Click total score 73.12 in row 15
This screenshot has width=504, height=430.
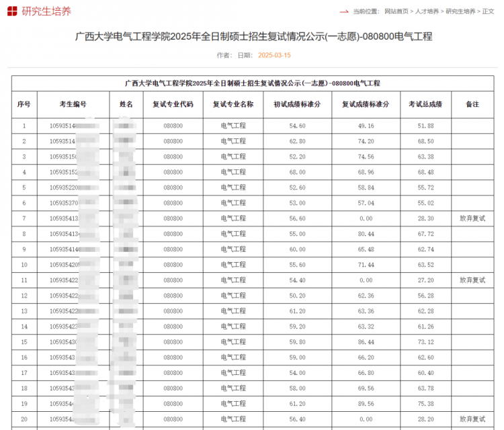[x=425, y=342]
